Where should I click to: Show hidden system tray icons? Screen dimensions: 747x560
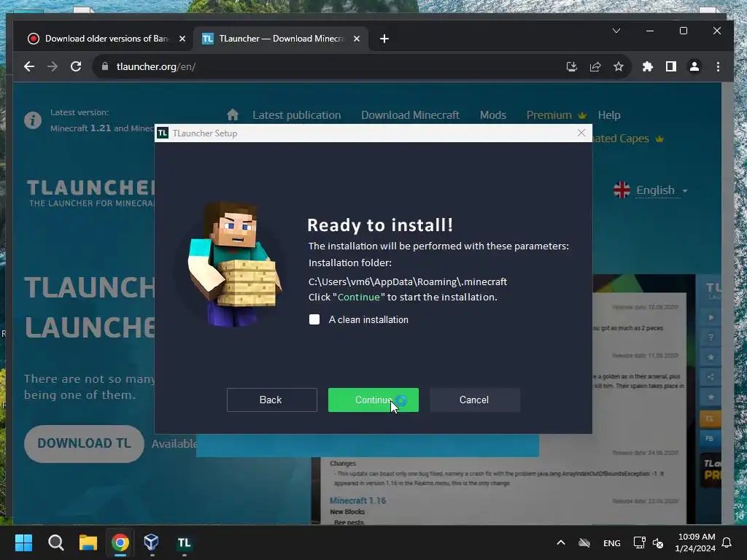[x=561, y=542]
